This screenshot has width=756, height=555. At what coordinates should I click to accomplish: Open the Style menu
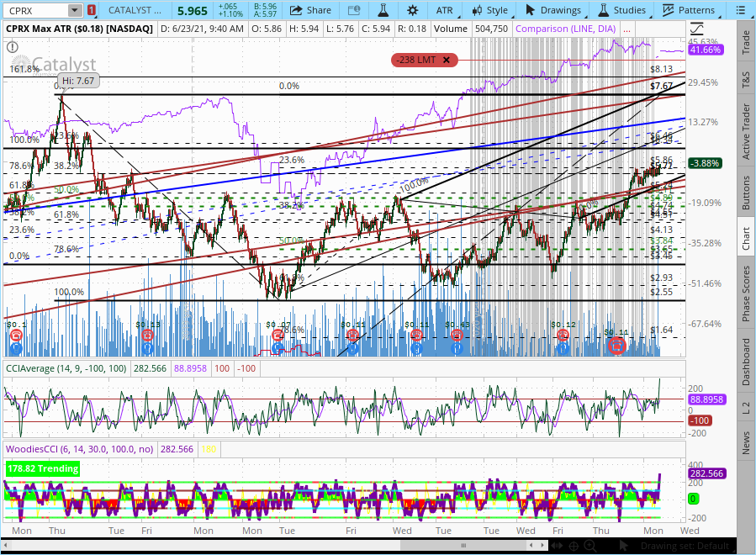[489, 10]
